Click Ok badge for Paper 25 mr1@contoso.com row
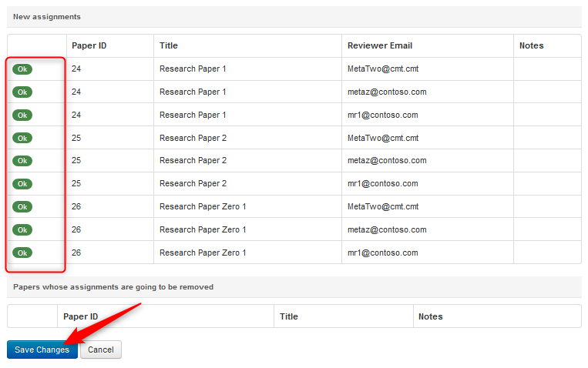The image size is (588, 368). (22, 184)
